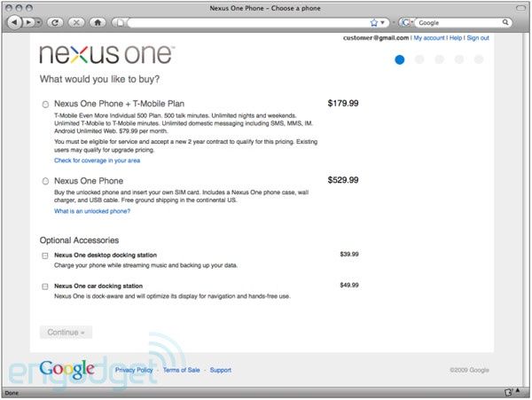This screenshot has width=532, height=400.
Task: Click the page icon beside the address bar
Action: pos(119,22)
